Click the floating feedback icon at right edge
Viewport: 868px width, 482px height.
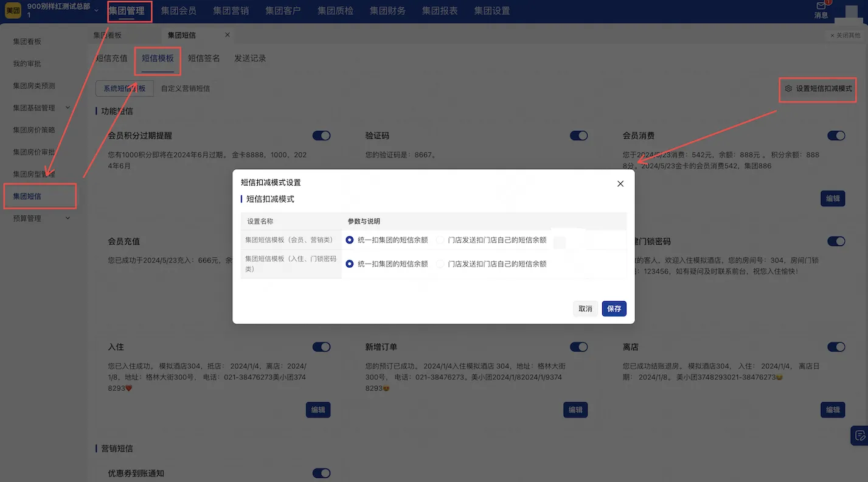tap(859, 435)
